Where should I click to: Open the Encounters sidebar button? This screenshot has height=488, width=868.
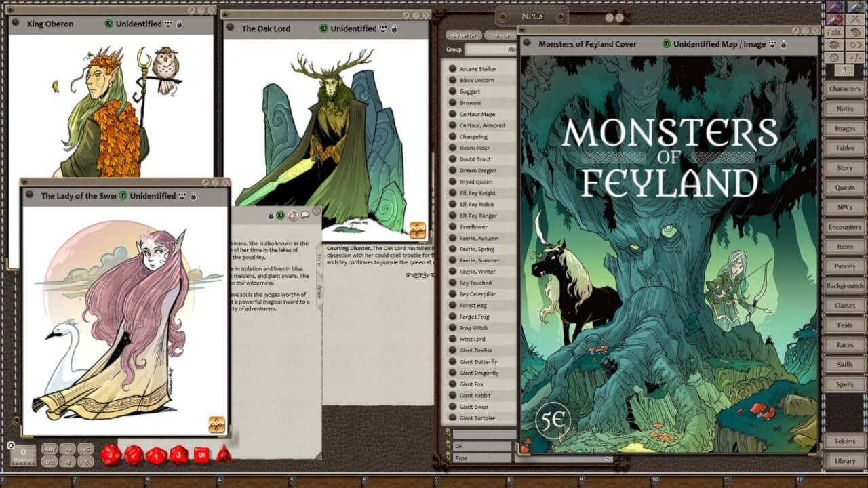845,226
